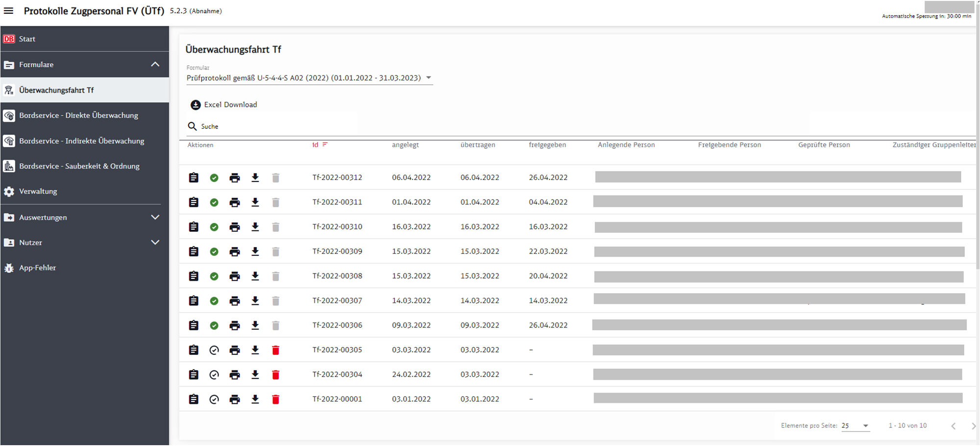The height and width of the screenshot is (446, 980).
Task: Change Elemente pro Seite dropdown value
Action: [x=855, y=426]
